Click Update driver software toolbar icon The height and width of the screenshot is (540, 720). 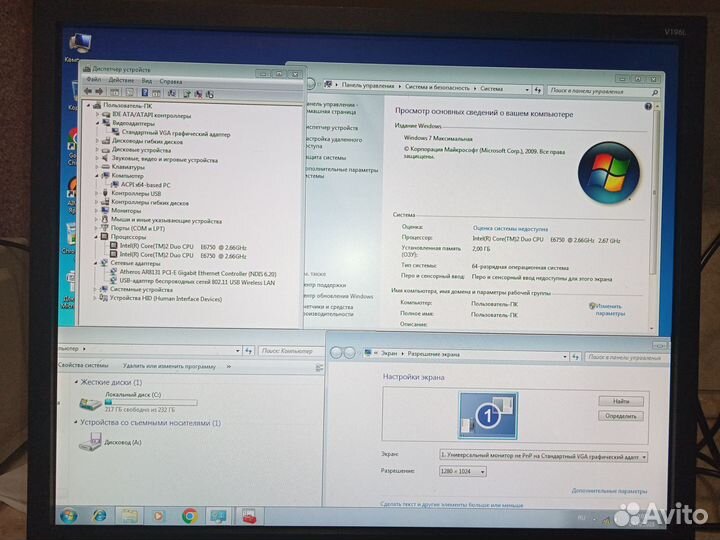click(x=187, y=94)
